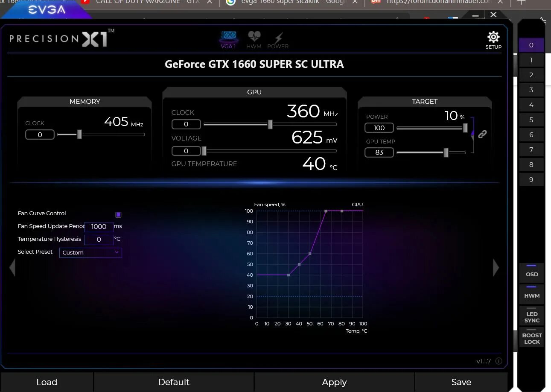Screen dimensions: 551x392
Task: Select profile slot 7
Action: click(531, 150)
